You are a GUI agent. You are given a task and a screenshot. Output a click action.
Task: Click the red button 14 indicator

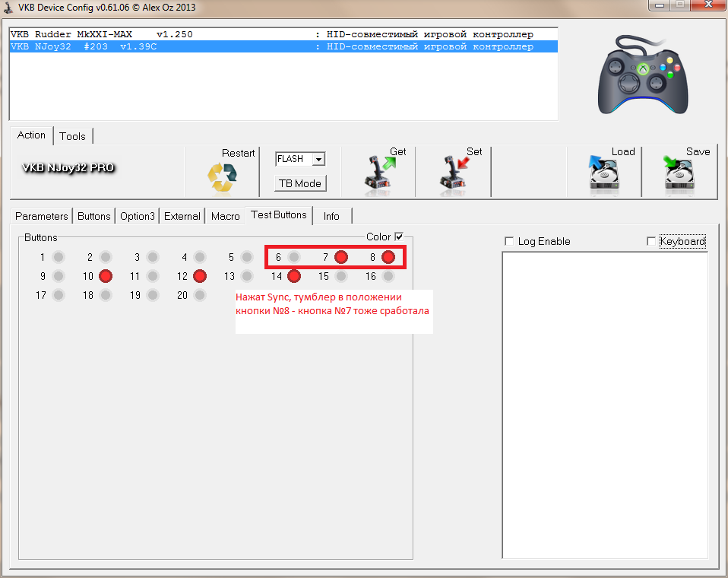point(294,276)
